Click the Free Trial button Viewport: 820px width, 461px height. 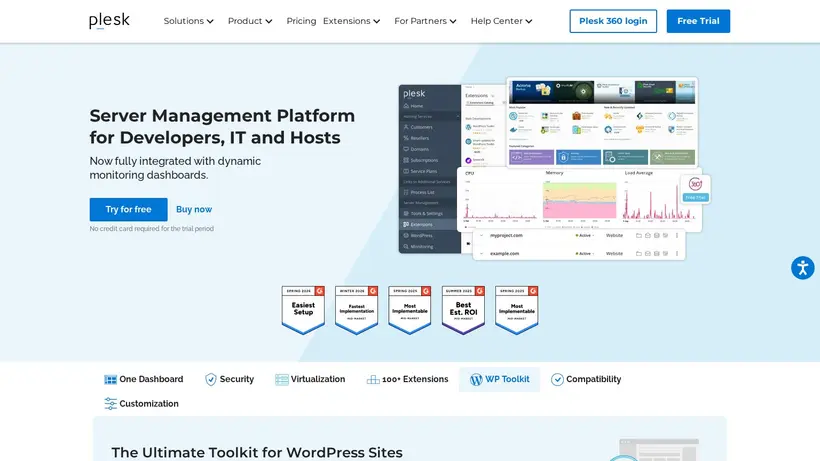(x=698, y=21)
